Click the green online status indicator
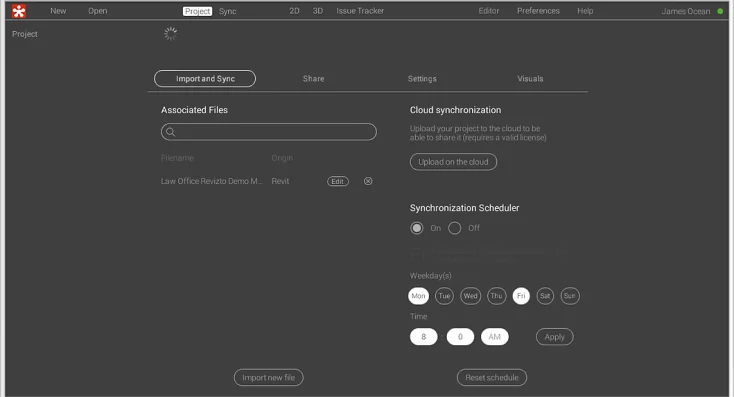 point(720,11)
